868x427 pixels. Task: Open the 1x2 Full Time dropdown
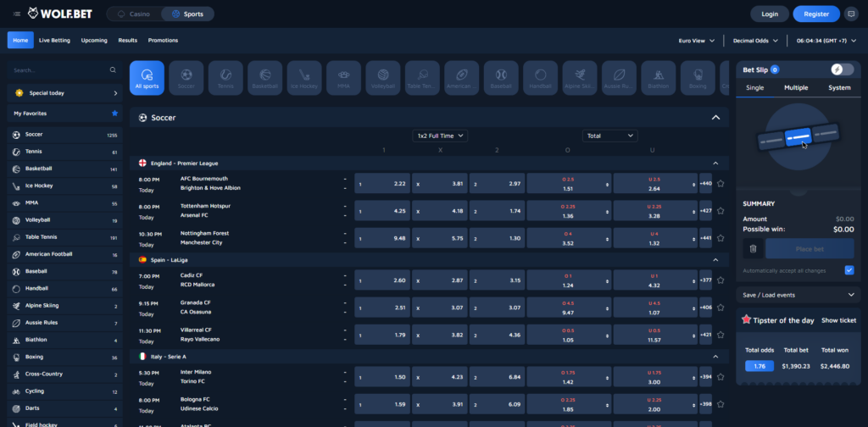click(440, 136)
